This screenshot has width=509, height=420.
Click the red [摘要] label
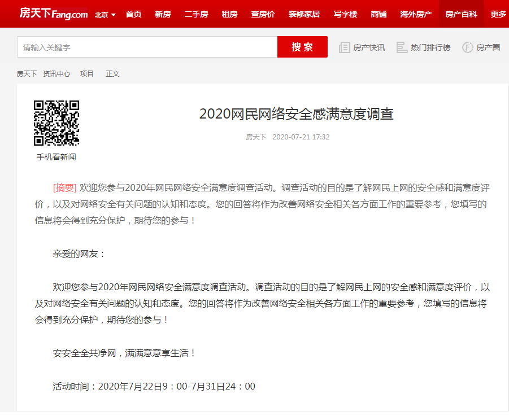64,188
